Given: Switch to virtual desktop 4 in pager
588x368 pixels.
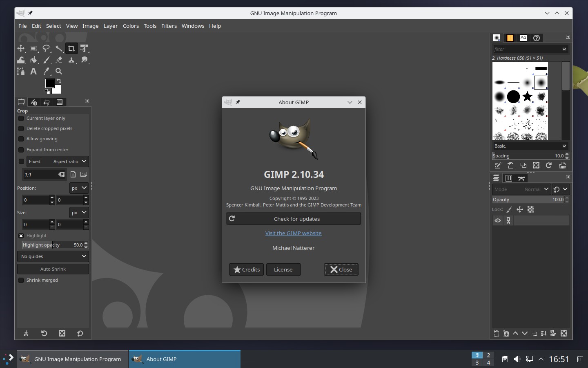Looking at the screenshot, I should point(488,363).
